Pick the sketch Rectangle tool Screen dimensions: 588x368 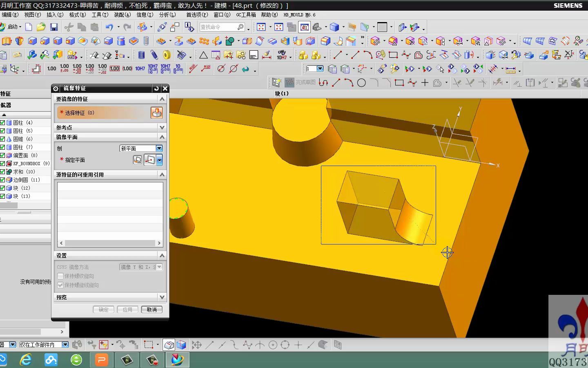point(399,83)
